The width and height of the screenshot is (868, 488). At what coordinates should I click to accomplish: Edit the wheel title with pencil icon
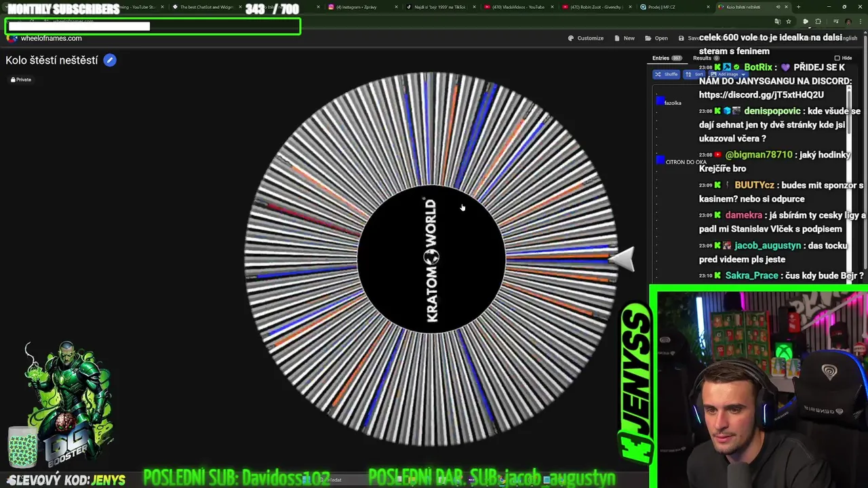click(x=110, y=60)
